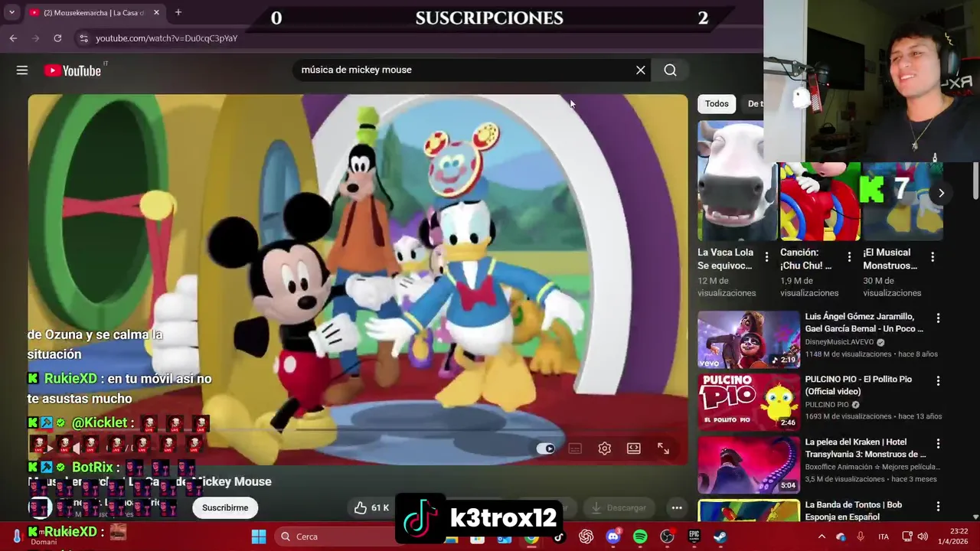Toggle subtitles in the video player

point(575,448)
